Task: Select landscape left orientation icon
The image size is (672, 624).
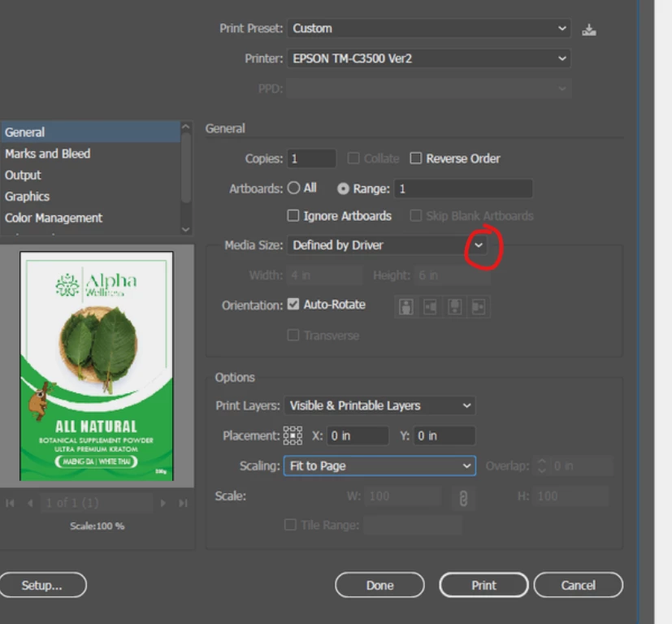Action: click(x=430, y=307)
